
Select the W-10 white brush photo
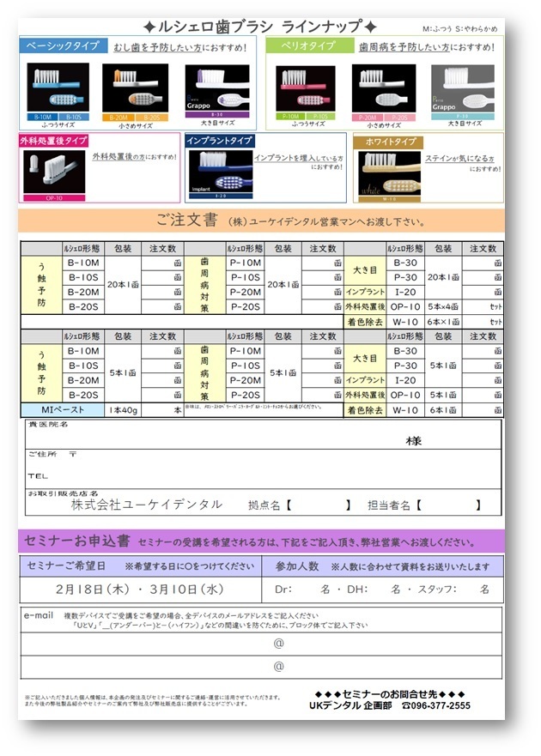[x=390, y=173]
